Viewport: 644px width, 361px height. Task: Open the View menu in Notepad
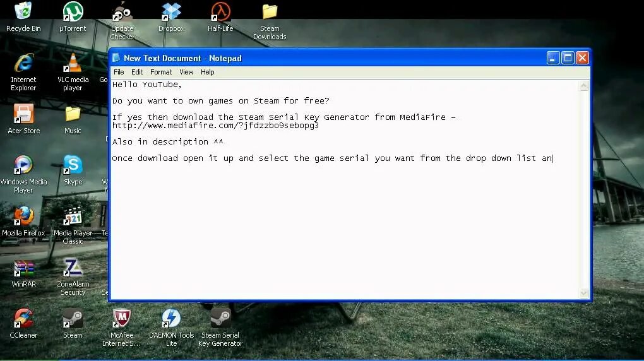186,72
